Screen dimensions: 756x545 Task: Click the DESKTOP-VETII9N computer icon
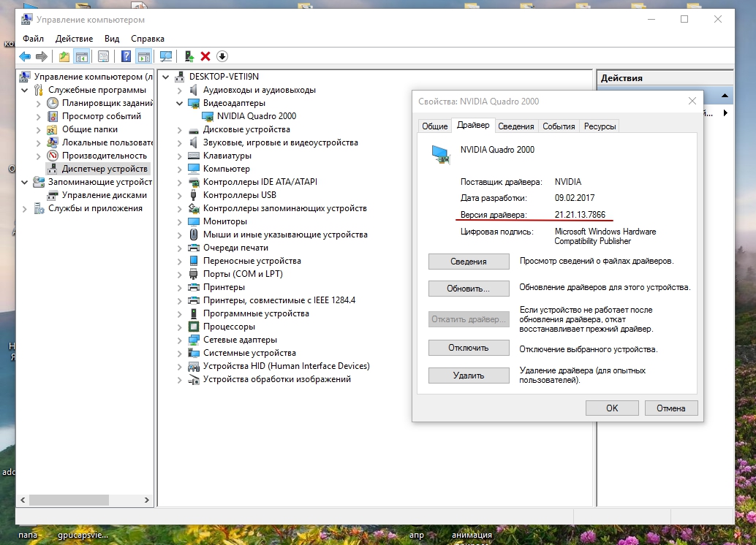pos(180,77)
